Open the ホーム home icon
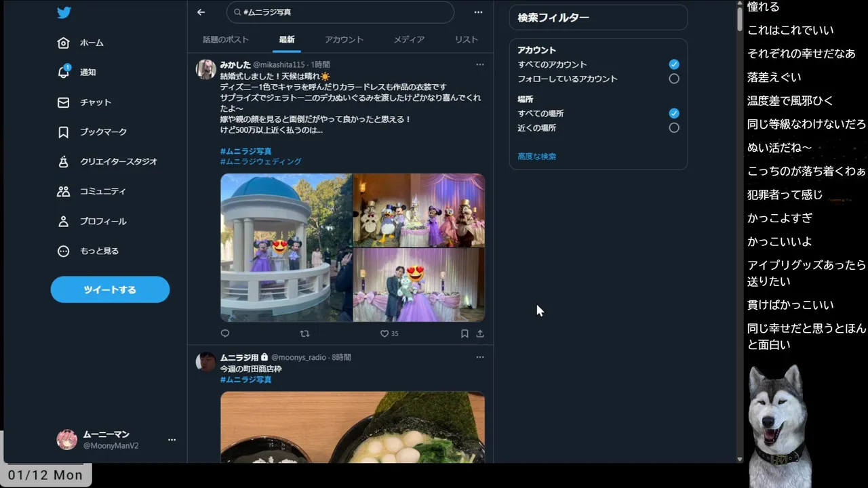 (63, 43)
